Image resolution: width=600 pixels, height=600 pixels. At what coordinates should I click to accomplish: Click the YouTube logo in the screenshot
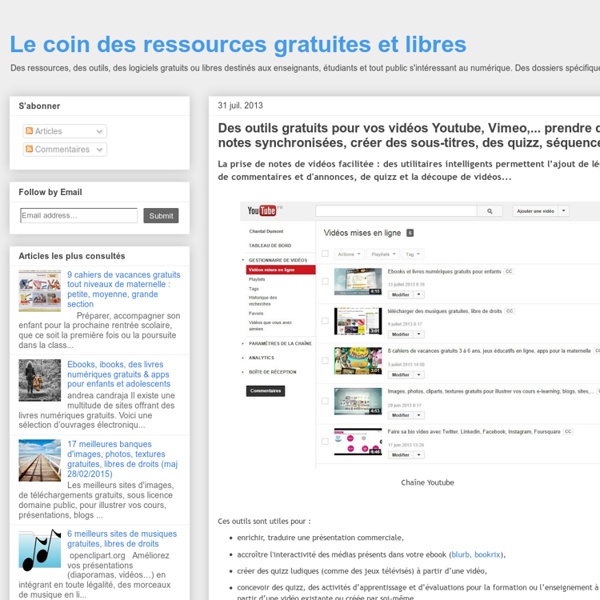(x=262, y=210)
